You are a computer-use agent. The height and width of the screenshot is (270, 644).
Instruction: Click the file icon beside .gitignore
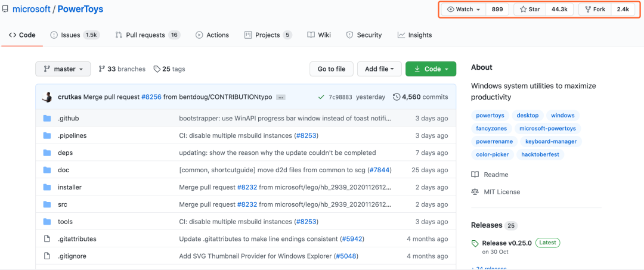[x=47, y=256]
